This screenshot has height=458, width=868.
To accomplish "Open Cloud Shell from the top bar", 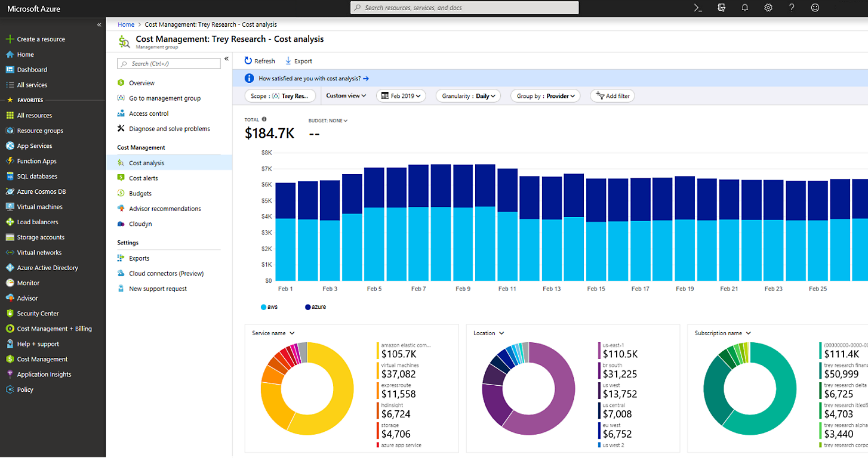I will (697, 8).
